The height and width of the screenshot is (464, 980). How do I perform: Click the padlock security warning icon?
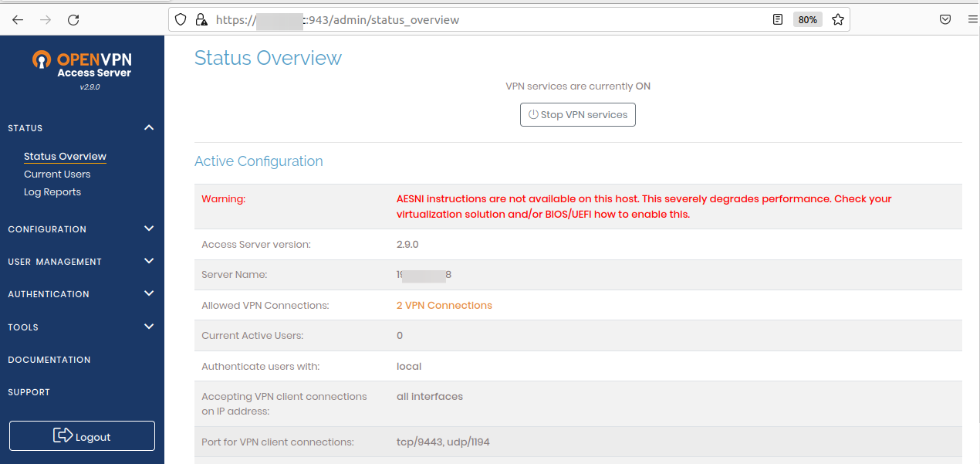click(x=201, y=19)
